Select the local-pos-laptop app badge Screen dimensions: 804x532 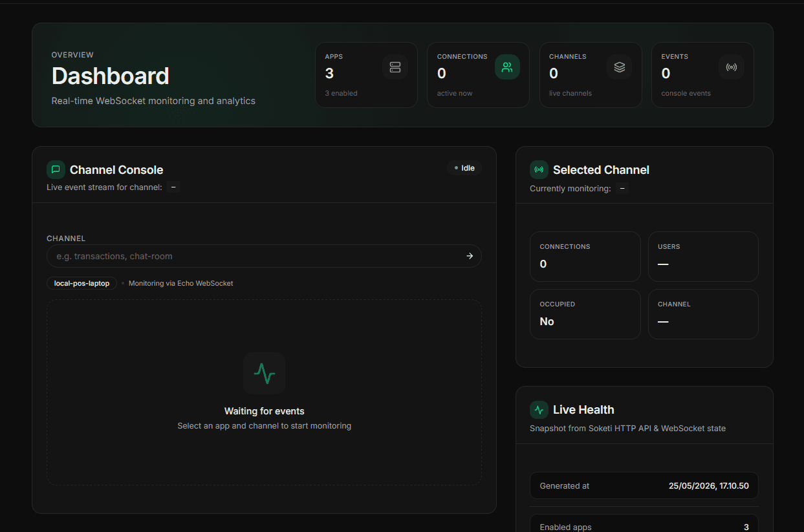[x=81, y=283]
